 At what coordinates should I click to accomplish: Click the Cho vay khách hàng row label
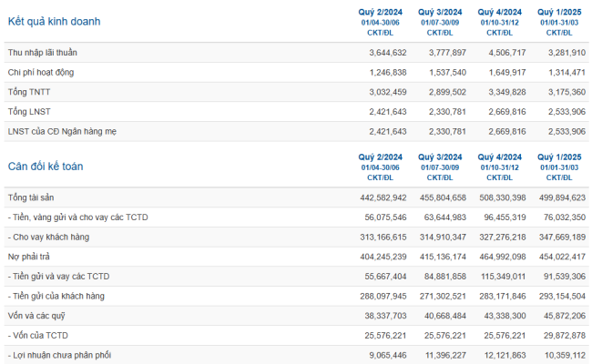click(x=48, y=238)
